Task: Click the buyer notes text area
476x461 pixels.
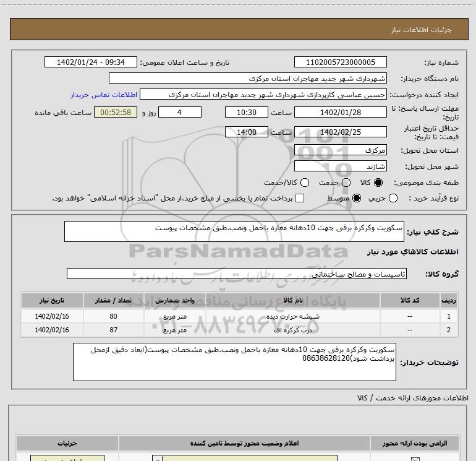Action: [x=234, y=362]
